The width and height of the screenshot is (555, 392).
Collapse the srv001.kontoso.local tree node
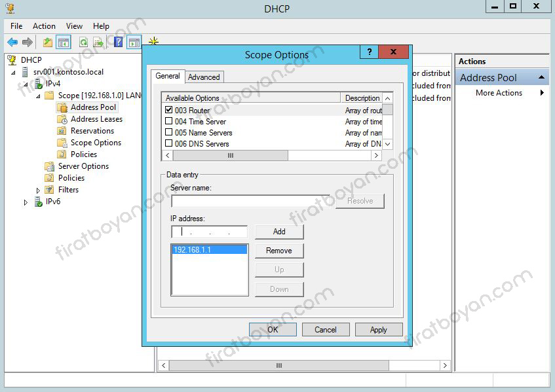point(14,73)
